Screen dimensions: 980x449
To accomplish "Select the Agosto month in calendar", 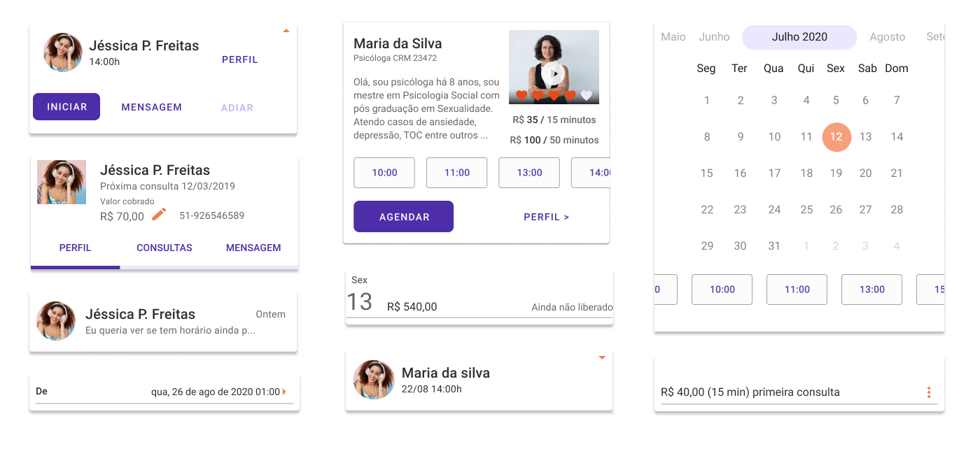I will (887, 37).
